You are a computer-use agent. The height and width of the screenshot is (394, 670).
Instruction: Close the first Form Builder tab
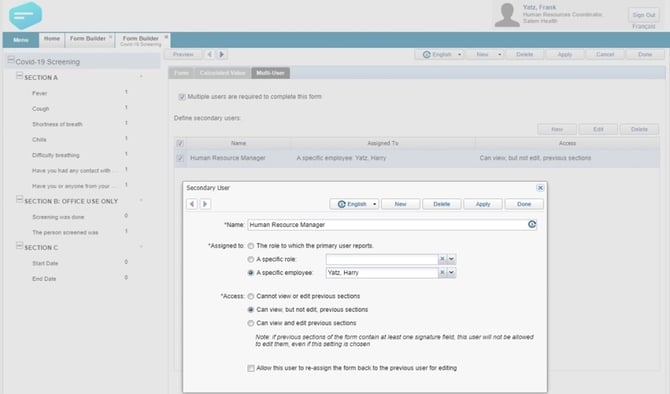tap(110, 37)
